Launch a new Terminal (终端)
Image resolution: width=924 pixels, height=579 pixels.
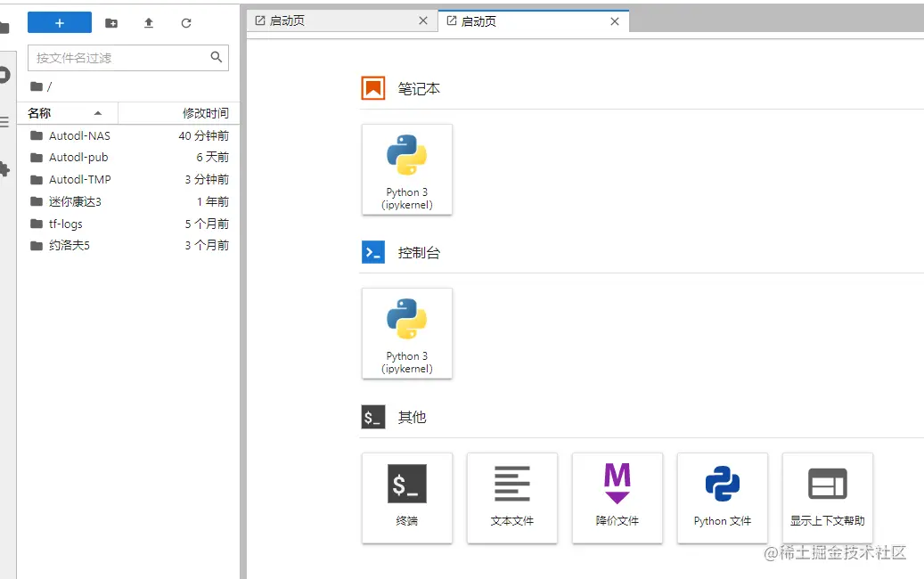pos(407,498)
